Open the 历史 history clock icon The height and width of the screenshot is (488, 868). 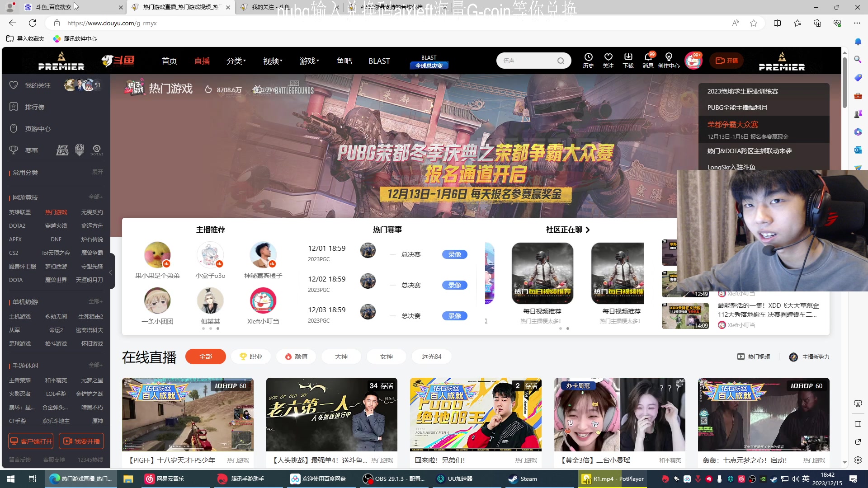click(588, 60)
